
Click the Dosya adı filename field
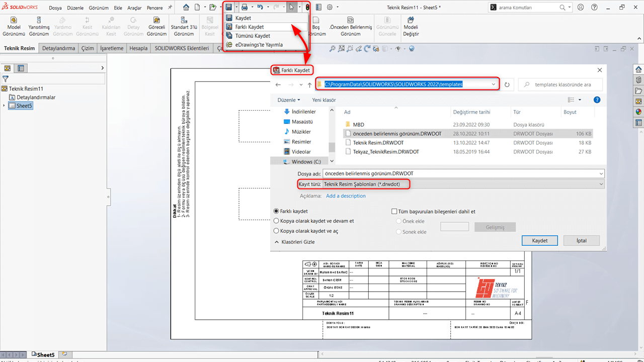point(463,173)
